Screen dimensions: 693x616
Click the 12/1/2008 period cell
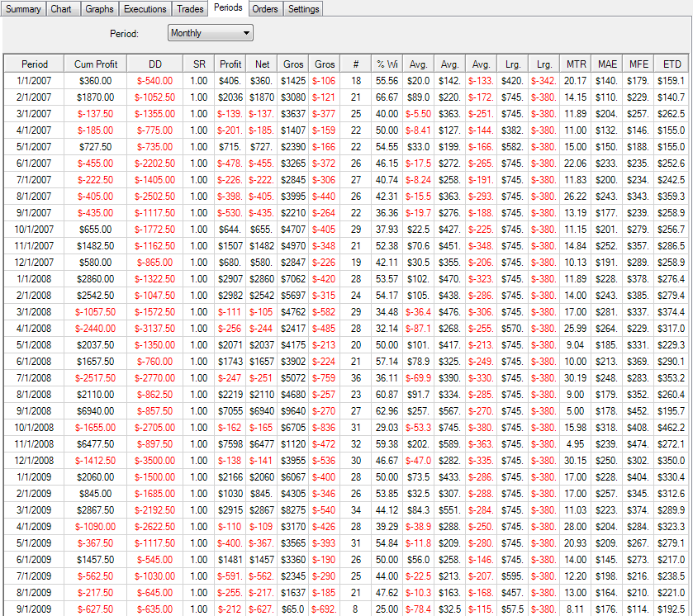point(34,461)
